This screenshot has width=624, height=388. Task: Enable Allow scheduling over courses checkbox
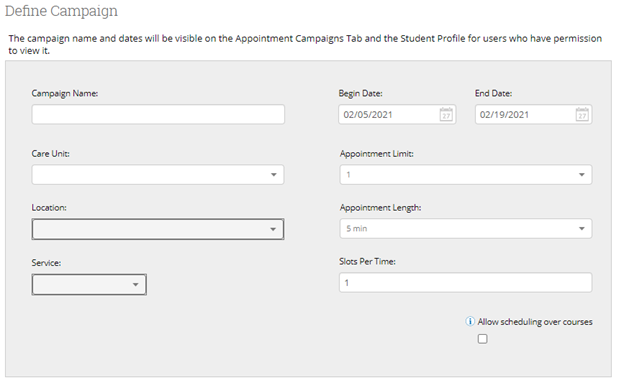click(482, 339)
